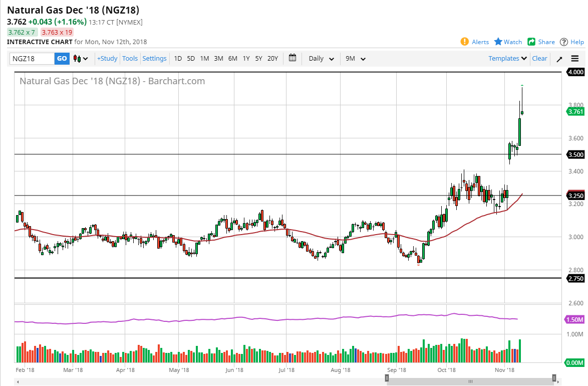The height and width of the screenshot is (386, 588).
Task: Open the hamburger chart menu
Action: click(575, 59)
